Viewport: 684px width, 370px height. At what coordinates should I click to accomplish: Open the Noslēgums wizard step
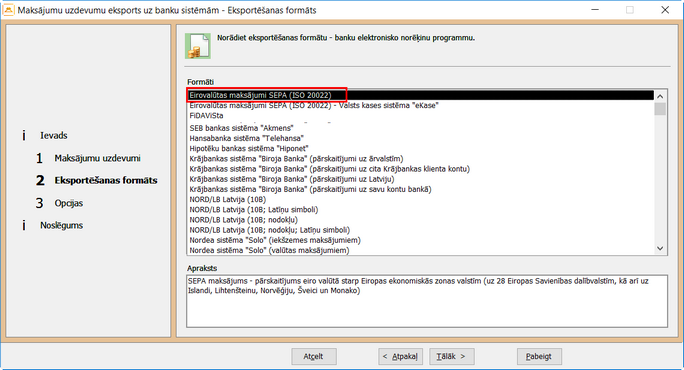pos(62,226)
